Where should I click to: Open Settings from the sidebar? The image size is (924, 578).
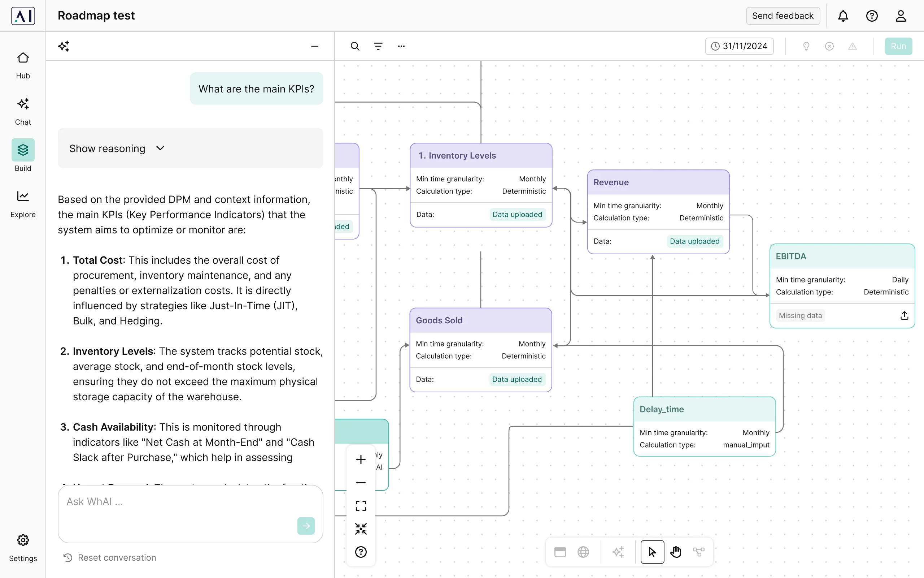23,548
